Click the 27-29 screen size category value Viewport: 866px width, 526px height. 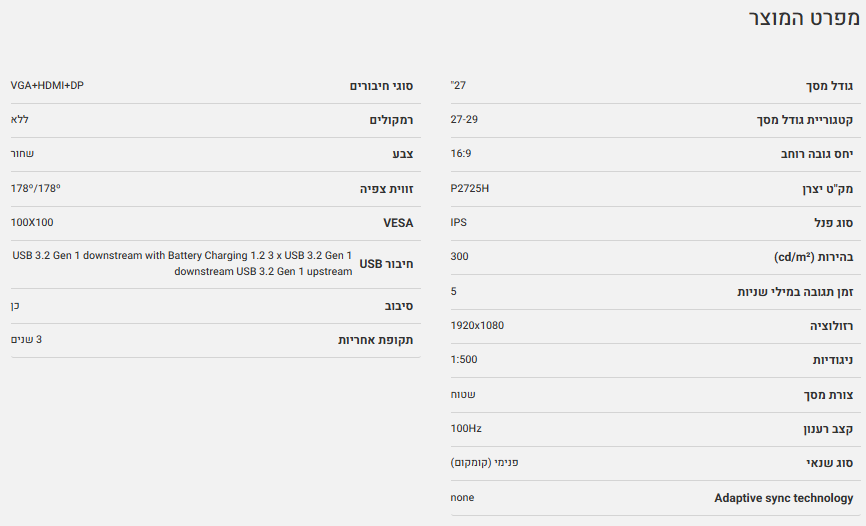pyautogui.click(x=464, y=119)
